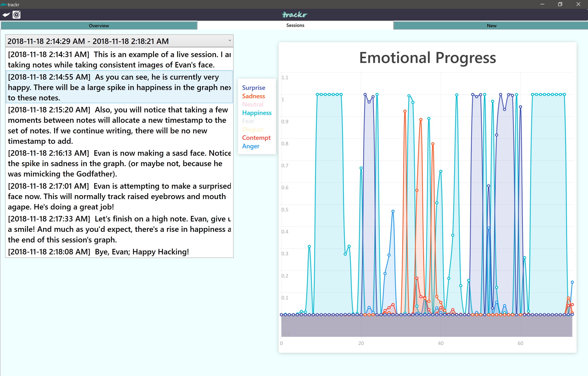
Task: Select the Sessions tab
Action: tap(295, 25)
